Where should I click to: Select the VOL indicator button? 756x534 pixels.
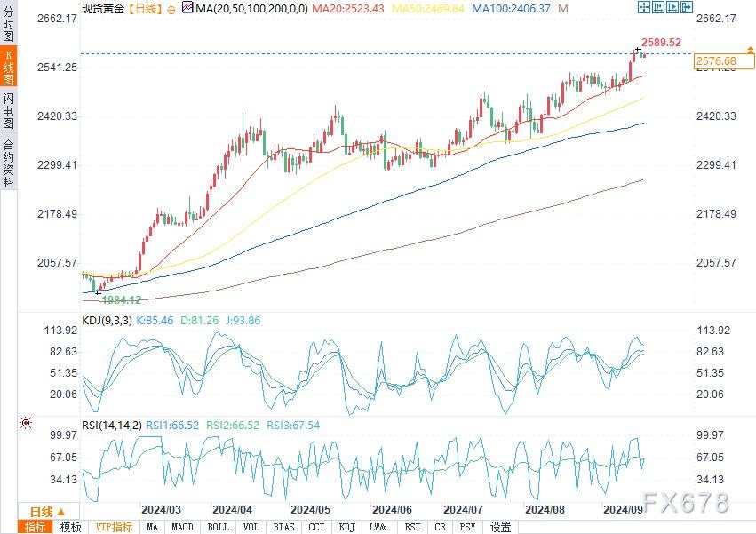click(251, 527)
